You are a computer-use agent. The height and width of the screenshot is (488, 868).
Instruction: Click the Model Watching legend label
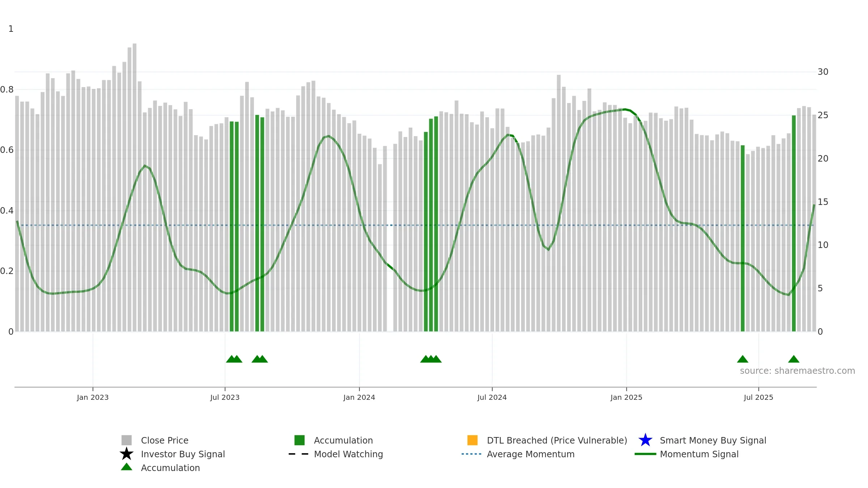348,454
